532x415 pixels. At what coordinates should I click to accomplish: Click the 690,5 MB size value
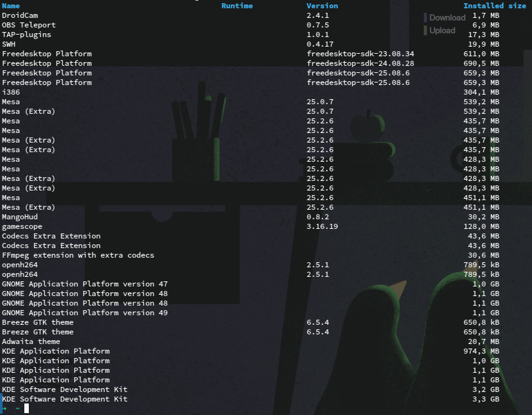481,63
